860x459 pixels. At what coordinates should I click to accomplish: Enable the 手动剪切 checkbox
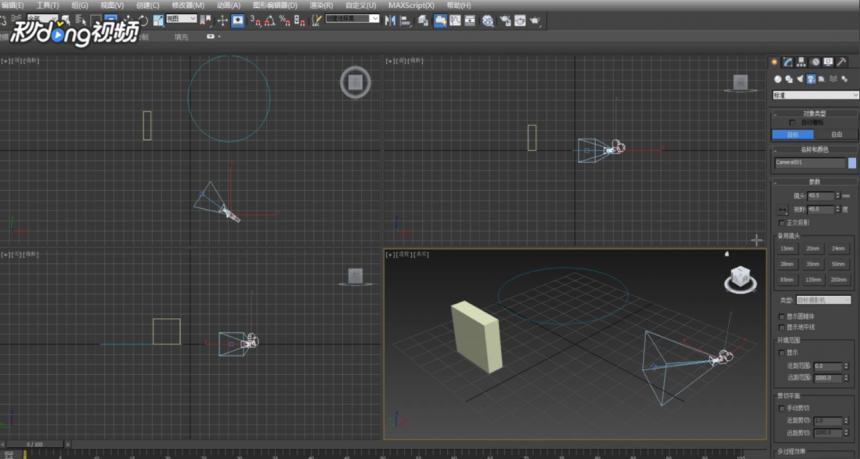tap(782, 409)
